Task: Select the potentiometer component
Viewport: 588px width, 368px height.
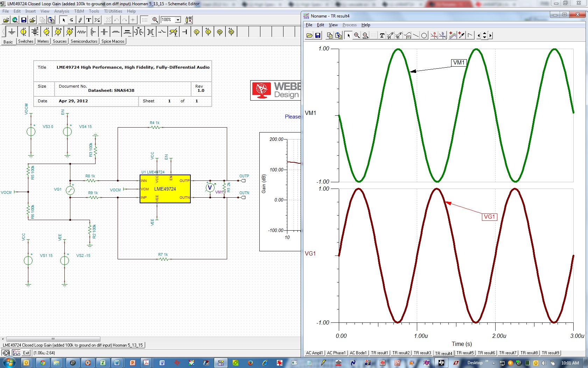Action: 93,32
